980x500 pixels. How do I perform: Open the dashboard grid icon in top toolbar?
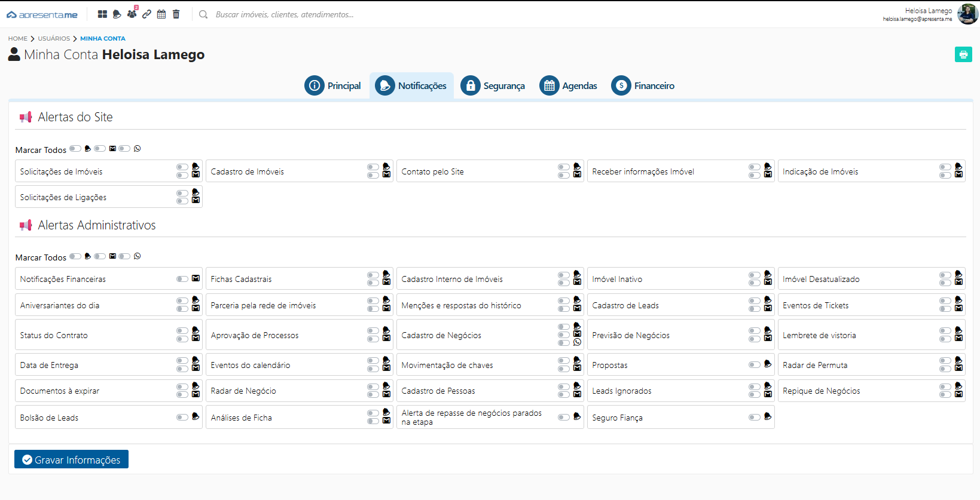click(102, 14)
